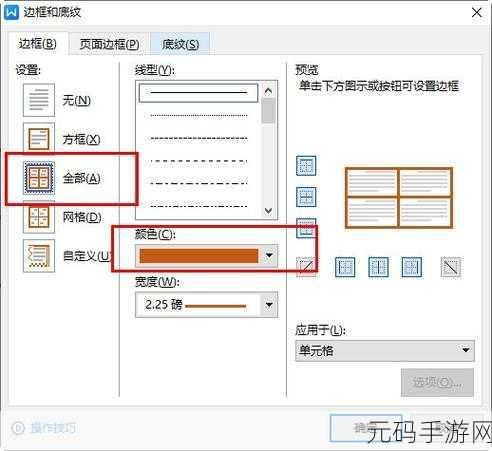Click the line style scrollbar thumb
This screenshot has width=492, height=451.
268,111
